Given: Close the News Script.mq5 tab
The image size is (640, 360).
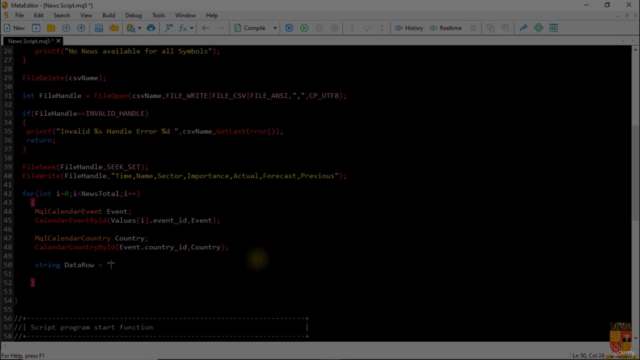Looking at the screenshot, I should click(x=58, y=41).
